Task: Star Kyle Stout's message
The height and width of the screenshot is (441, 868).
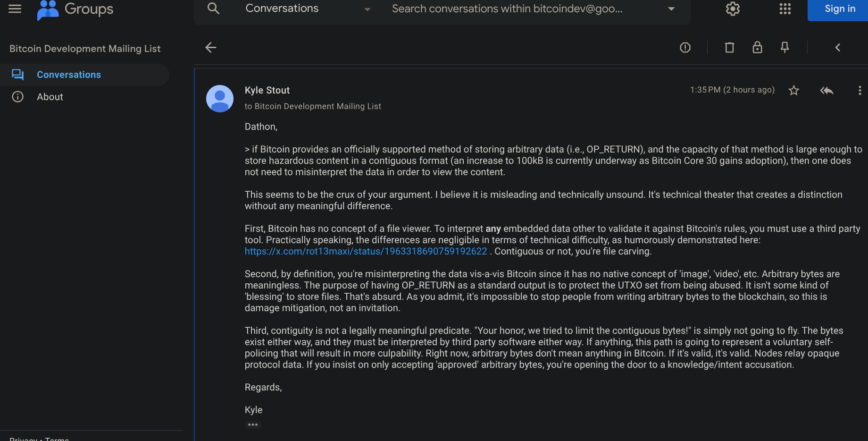Action: [x=794, y=90]
